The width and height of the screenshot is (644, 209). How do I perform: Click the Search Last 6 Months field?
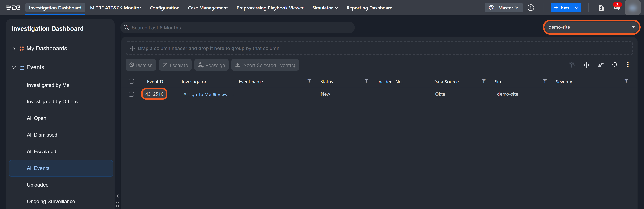(x=237, y=28)
